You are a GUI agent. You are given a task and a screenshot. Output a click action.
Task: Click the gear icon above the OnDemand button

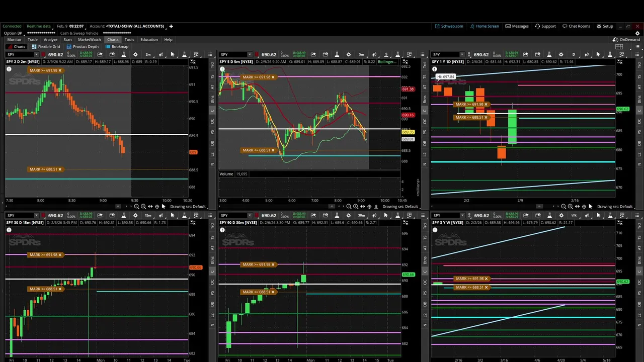coord(637,33)
